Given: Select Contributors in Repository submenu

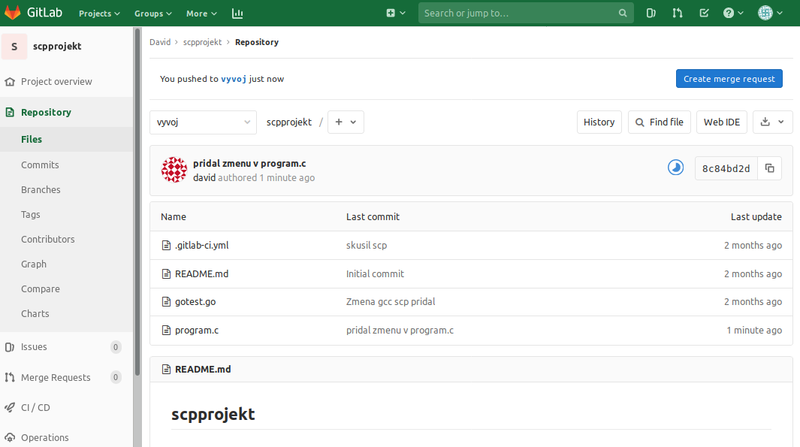Looking at the screenshot, I should [x=47, y=239].
